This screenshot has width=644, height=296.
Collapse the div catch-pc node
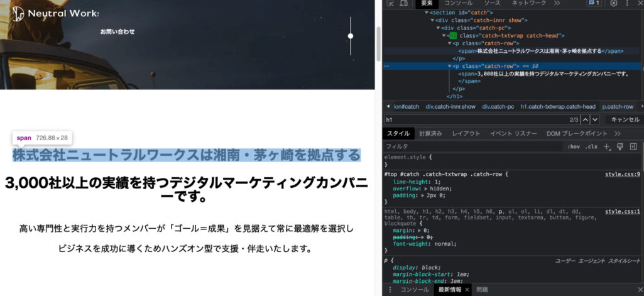pyautogui.click(x=438, y=28)
